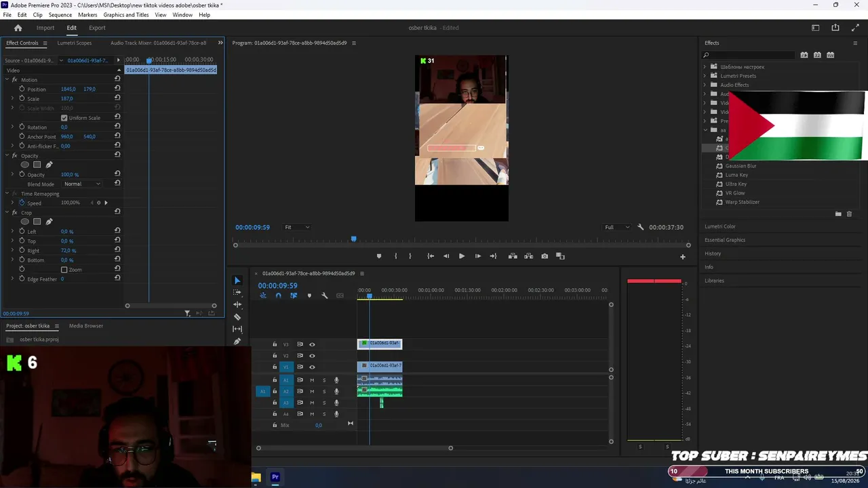This screenshot has height=488, width=868.
Task: Select the Slip tool
Action: (237, 329)
